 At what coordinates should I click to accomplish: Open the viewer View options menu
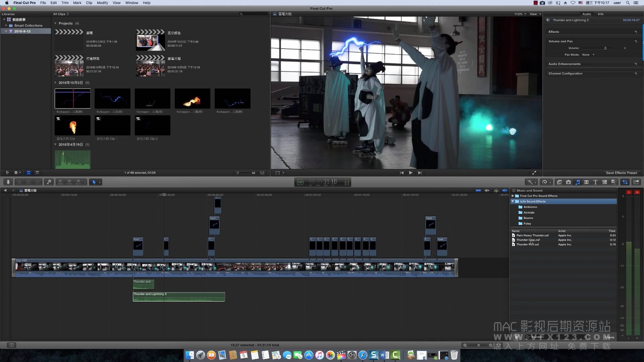coord(535,14)
